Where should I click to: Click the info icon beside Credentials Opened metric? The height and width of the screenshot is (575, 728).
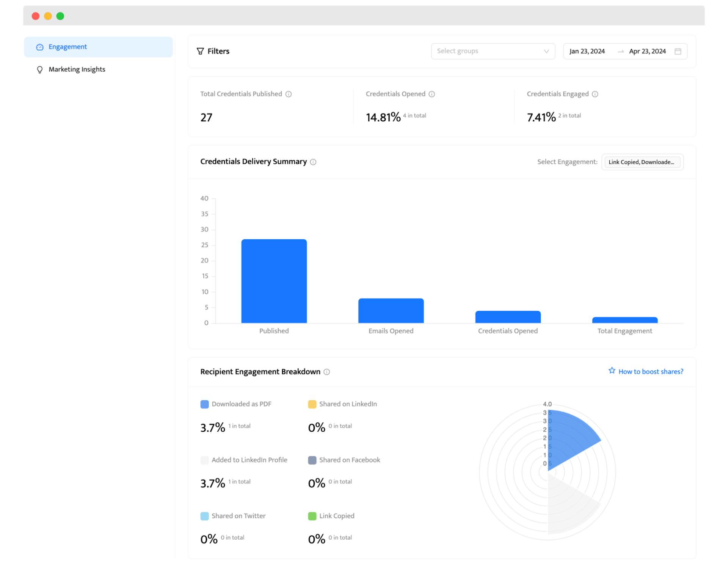click(x=432, y=94)
